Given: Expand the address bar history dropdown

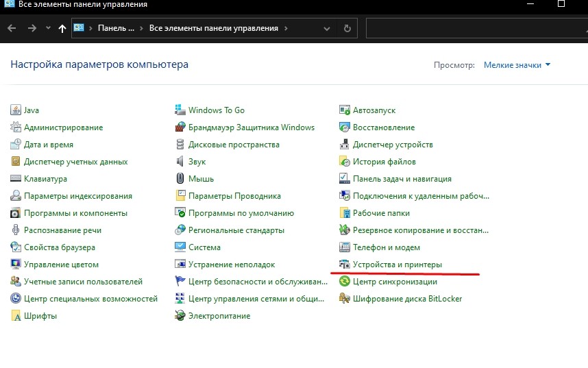Looking at the screenshot, I should click(327, 29).
